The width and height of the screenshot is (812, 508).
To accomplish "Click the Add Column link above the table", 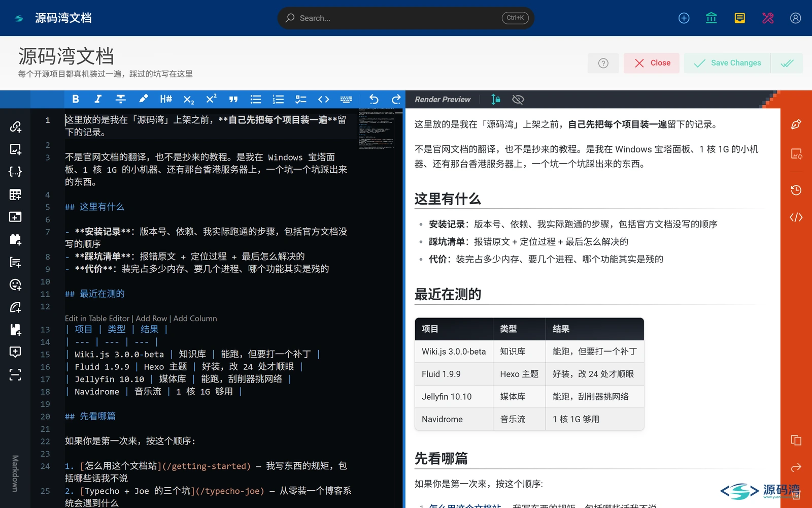I will [x=195, y=319].
